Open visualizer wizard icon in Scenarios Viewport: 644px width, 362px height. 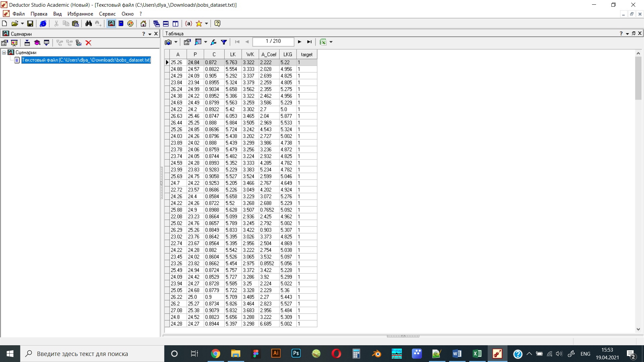14,43
